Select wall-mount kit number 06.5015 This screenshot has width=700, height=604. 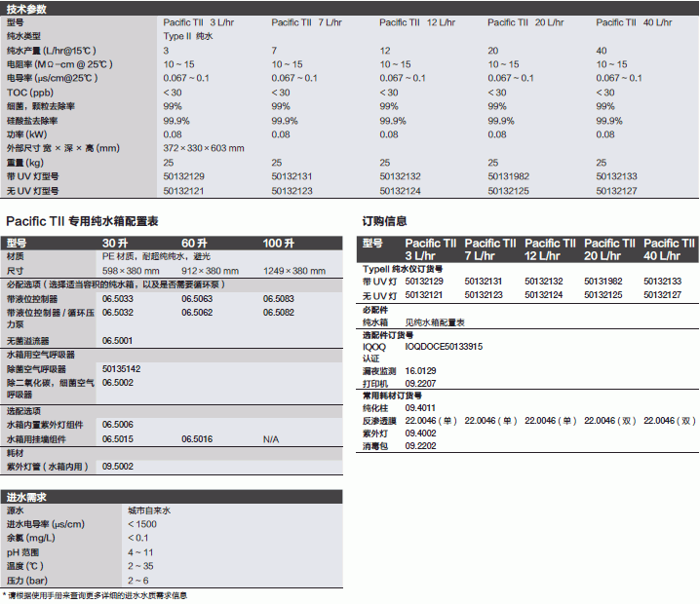118,439
